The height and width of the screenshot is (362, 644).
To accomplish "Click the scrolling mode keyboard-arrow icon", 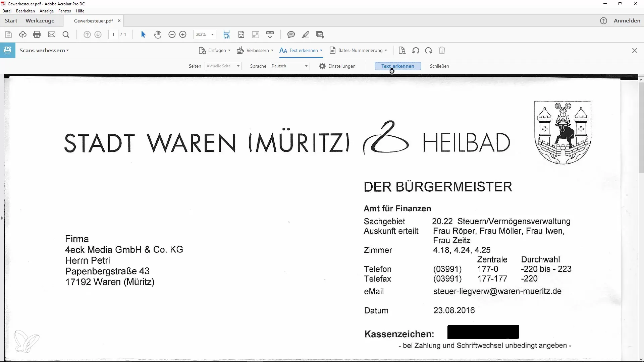I will [x=270, y=35].
